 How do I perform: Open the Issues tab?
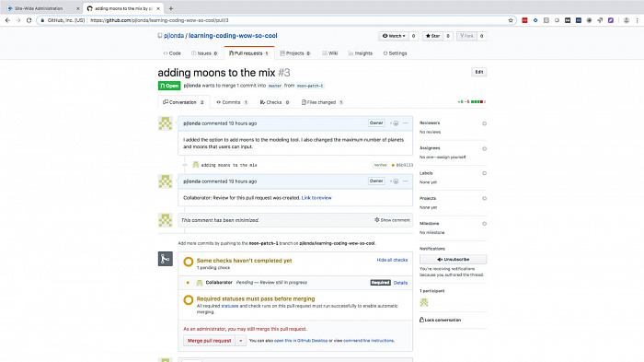(204, 53)
